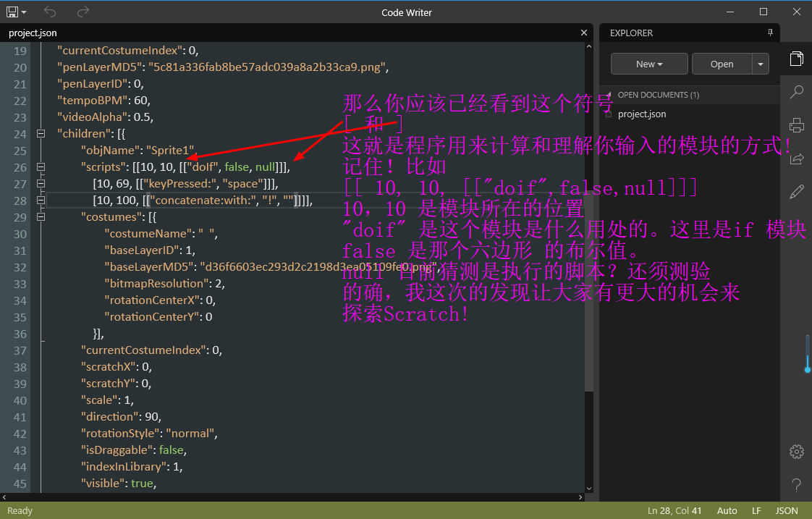The height and width of the screenshot is (519, 812).
Task: Open the search sidebar icon
Action: pyautogui.click(x=797, y=92)
